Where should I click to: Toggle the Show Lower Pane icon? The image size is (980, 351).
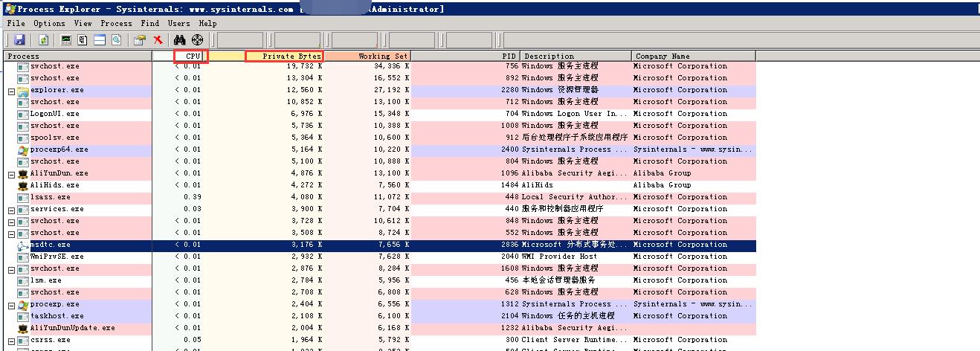(100, 39)
